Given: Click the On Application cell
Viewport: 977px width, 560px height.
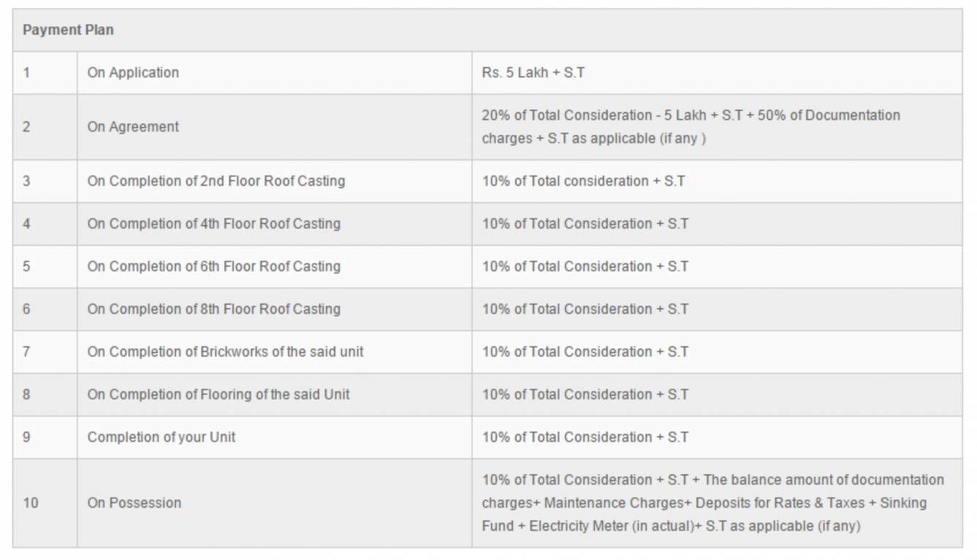Looking at the screenshot, I should coord(133,72).
